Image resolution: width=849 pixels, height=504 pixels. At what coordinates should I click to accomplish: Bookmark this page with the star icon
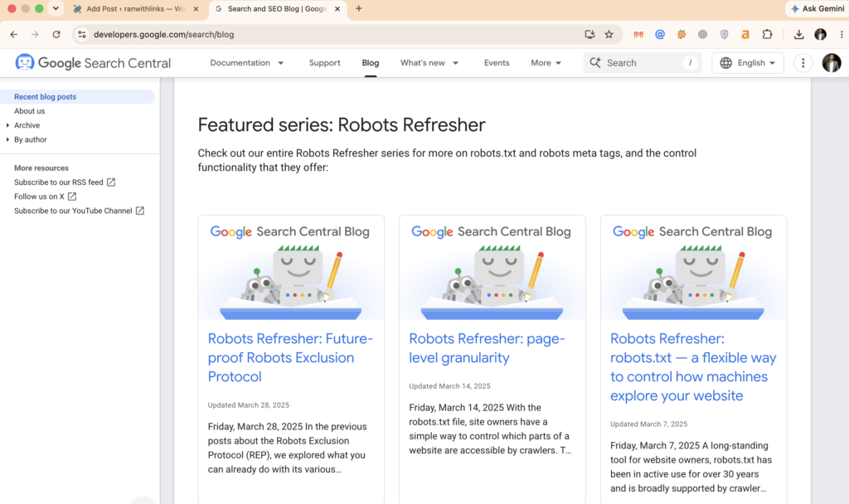point(609,34)
